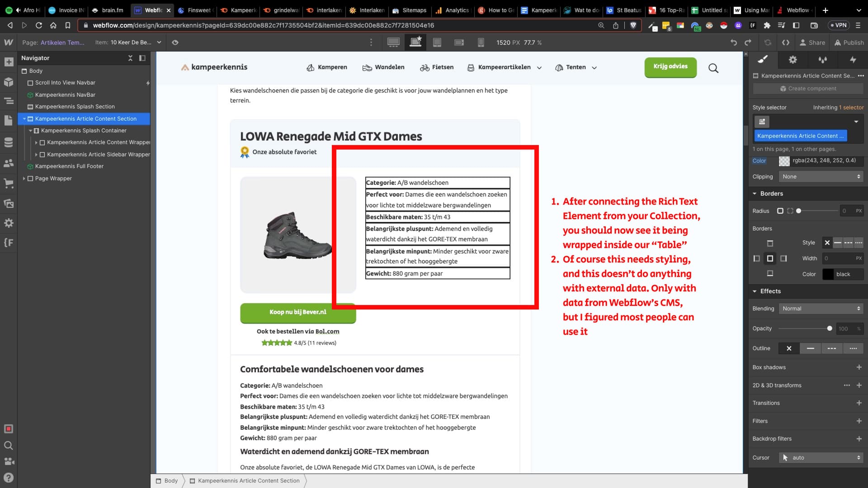Select the left border side

[x=756, y=258]
